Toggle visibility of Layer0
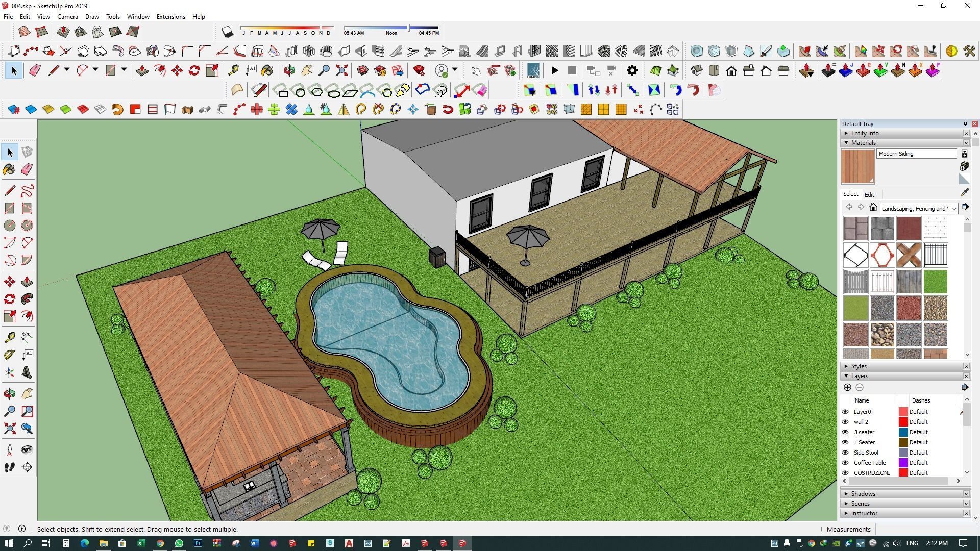The height and width of the screenshot is (551, 980). point(845,412)
